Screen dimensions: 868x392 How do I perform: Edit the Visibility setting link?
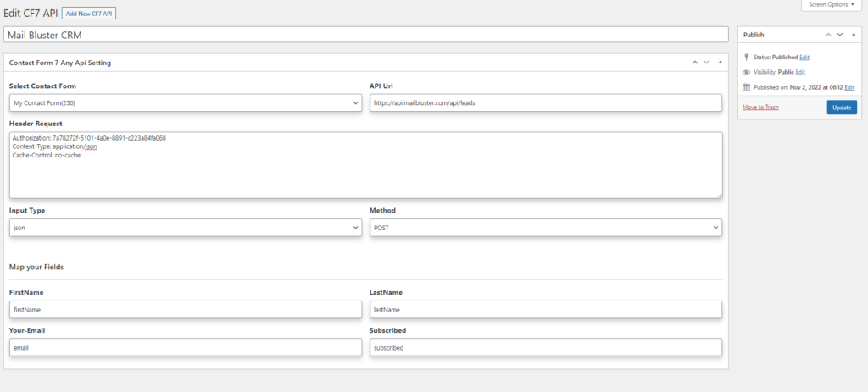point(800,72)
